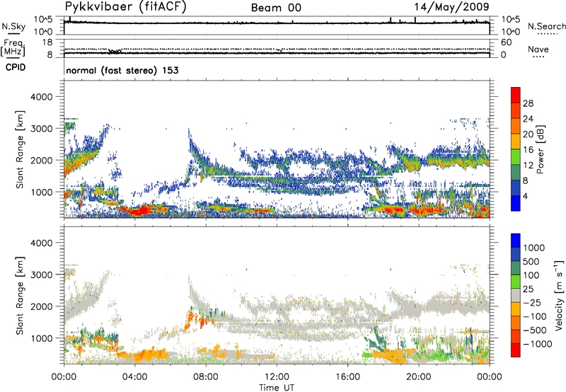Image resolution: width=566 pixels, height=392 pixels.
Task: Click the 'Power [dB]' colorbar title
Action: 540,149
